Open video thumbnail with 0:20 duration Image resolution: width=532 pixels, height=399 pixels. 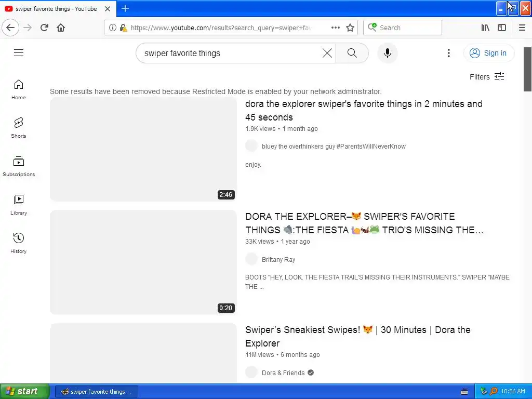point(143,262)
